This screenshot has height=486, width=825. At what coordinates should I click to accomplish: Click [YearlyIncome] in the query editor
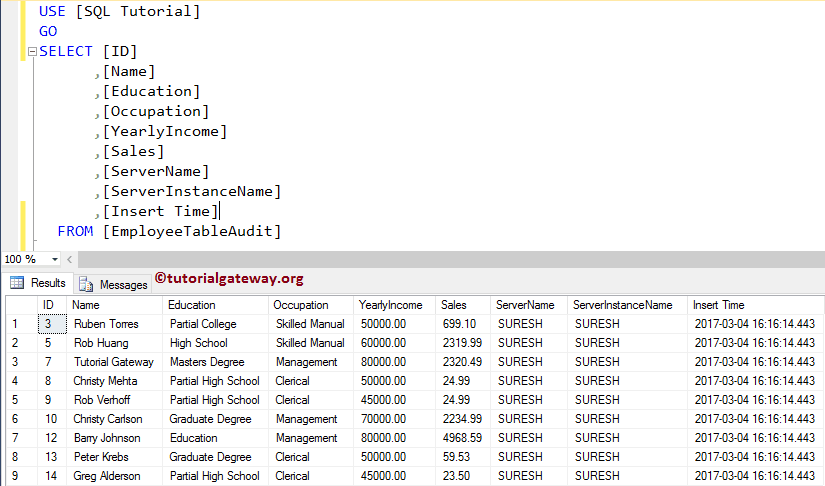[x=165, y=131]
